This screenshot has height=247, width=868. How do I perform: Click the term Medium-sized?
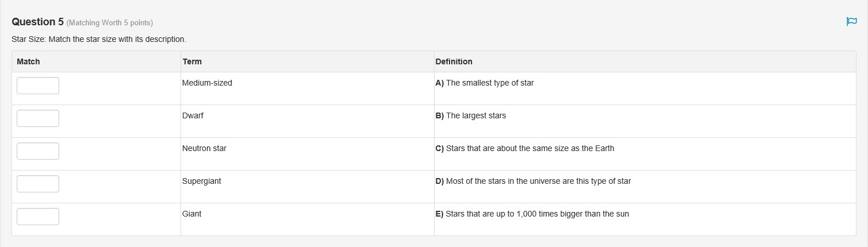[207, 83]
